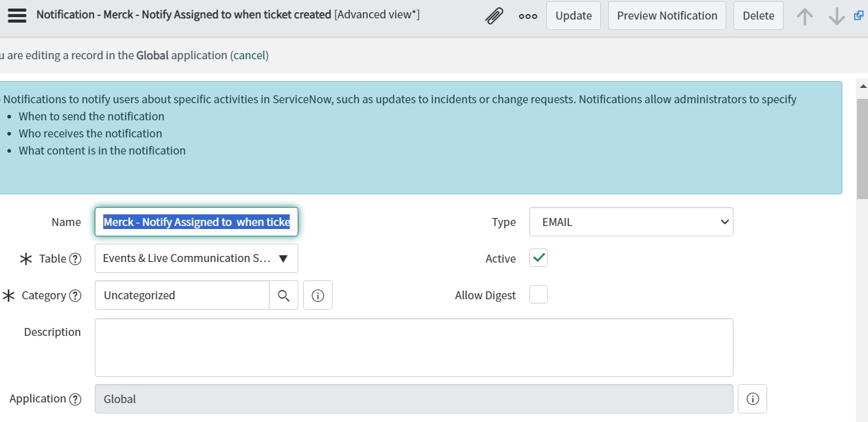This screenshot has width=868, height=422.
Task: Show Category reference info icon
Action: click(x=318, y=295)
